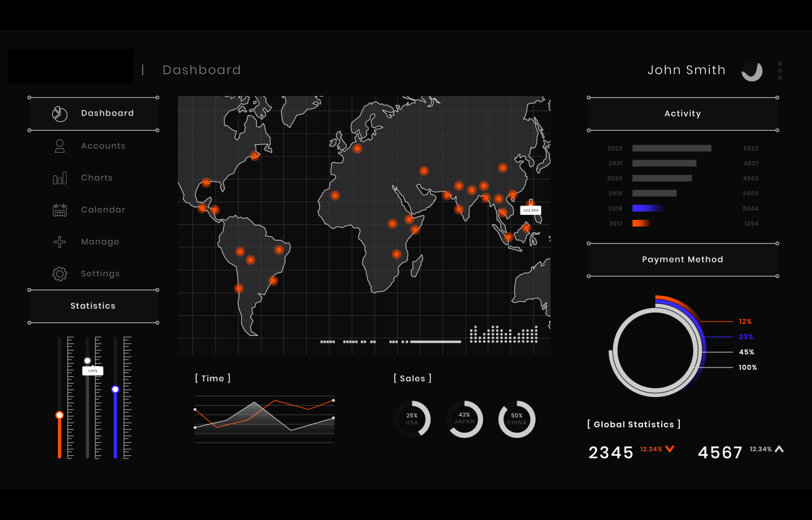
Task: Click the white up arrow beside 4567
Action: (x=779, y=449)
